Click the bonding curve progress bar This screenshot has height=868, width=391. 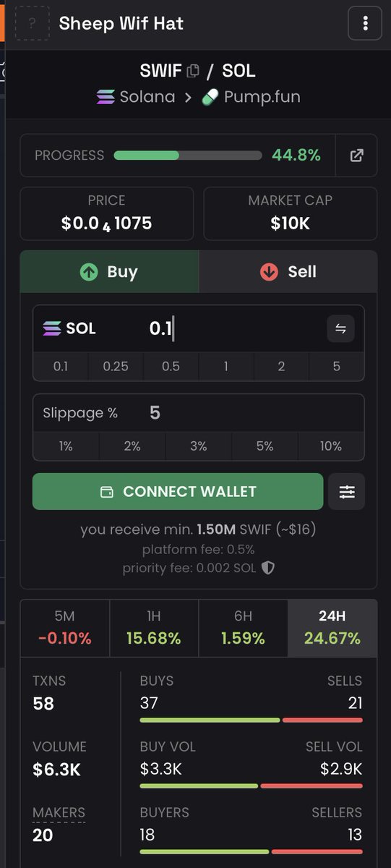(x=188, y=156)
